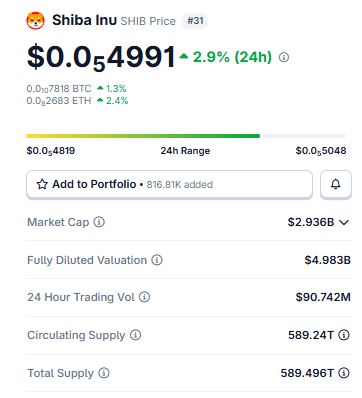The width and height of the screenshot is (362, 398).
Task: Click info icon beside Circulating Supply label
Action: click(135, 335)
